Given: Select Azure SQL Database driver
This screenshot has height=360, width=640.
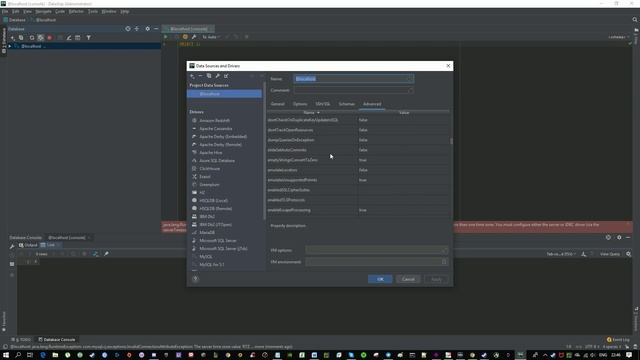Looking at the screenshot, I should click(x=217, y=161).
